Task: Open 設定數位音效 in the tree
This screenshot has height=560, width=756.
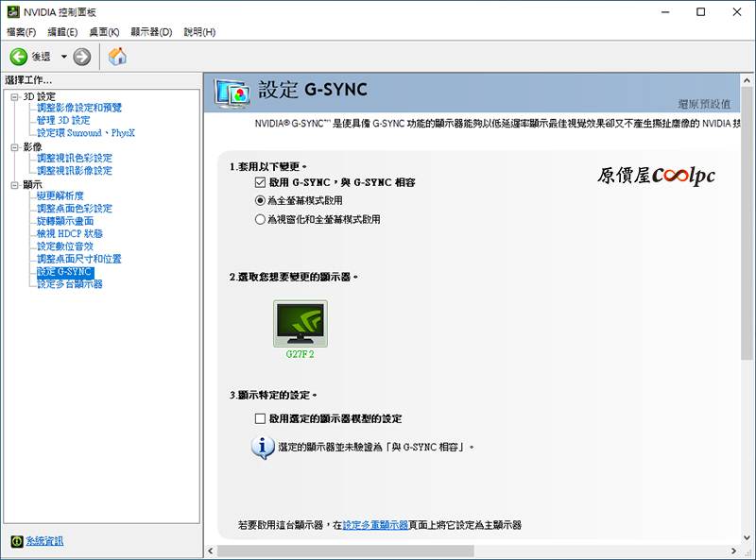Action: [x=65, y=246]
